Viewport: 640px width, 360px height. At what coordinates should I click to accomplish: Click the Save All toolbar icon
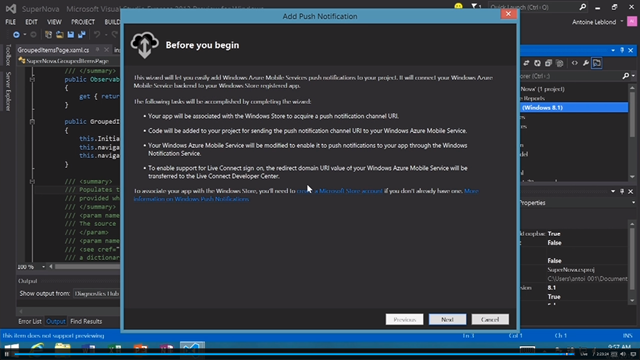pyautogui.click(x=82, y=35)
